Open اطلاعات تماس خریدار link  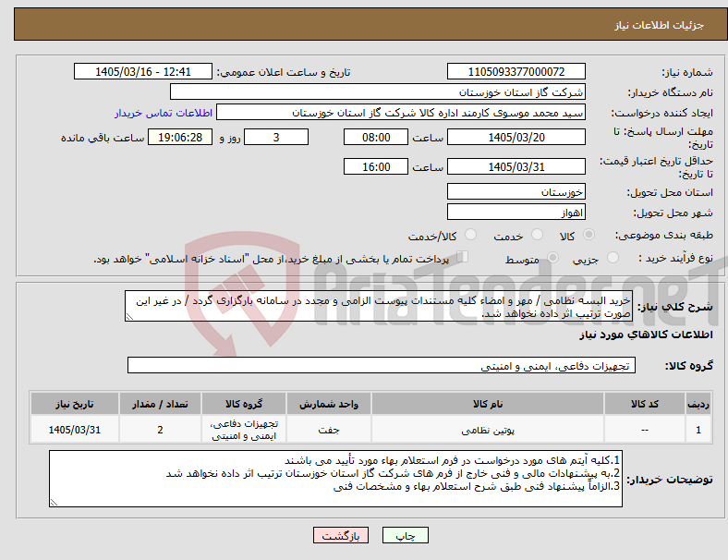pyautogui.click(x=164, y=113)
